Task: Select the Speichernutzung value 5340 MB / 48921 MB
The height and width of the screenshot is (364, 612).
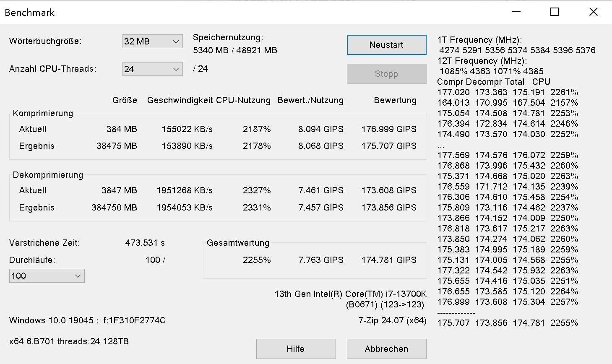Action: 235,50
